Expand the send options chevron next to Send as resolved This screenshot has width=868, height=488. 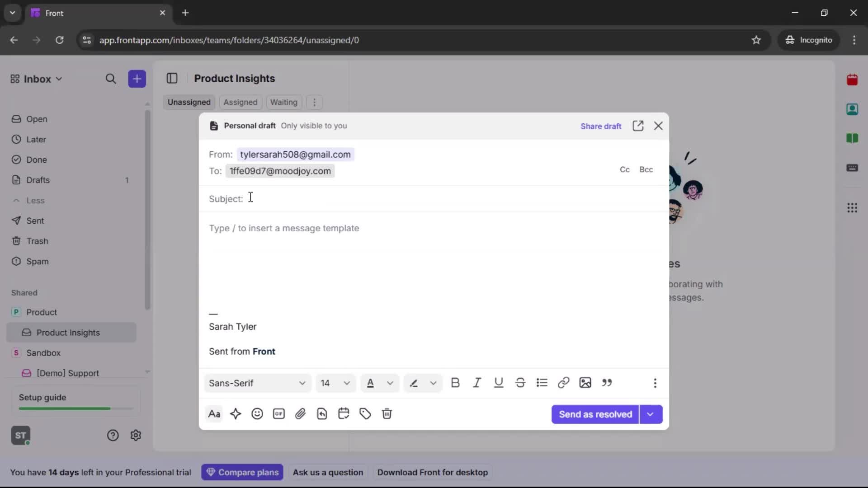tap(651, 414)
